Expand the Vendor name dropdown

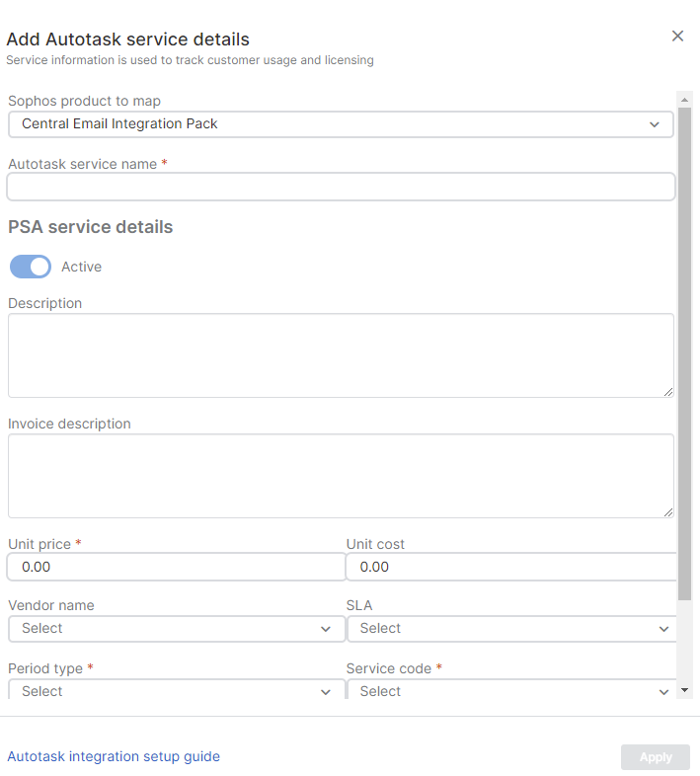click(176, 629)
